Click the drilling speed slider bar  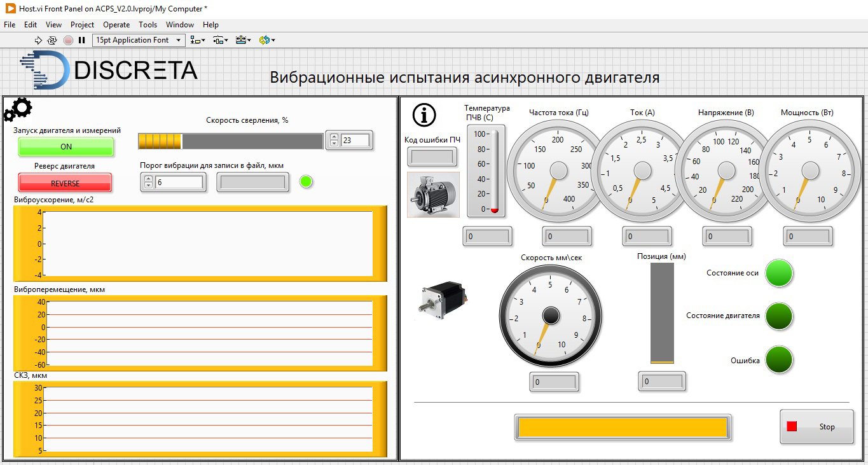click(x=231, y=141)
